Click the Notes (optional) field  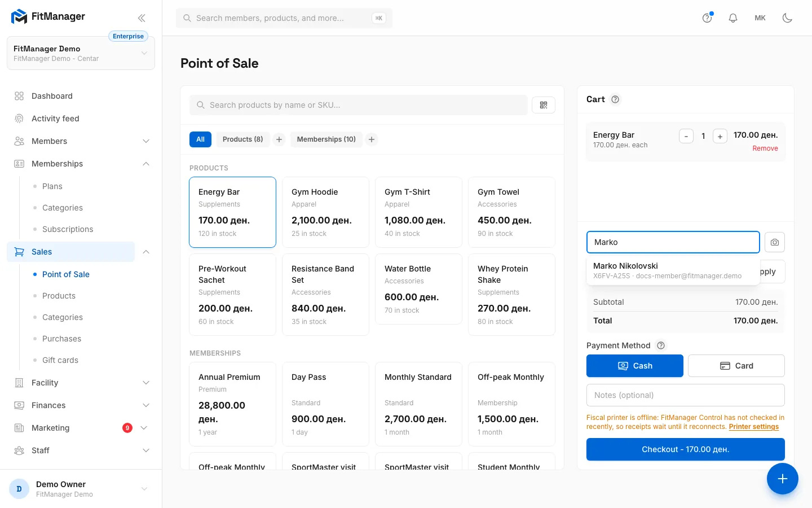click(x=686, y=395)
